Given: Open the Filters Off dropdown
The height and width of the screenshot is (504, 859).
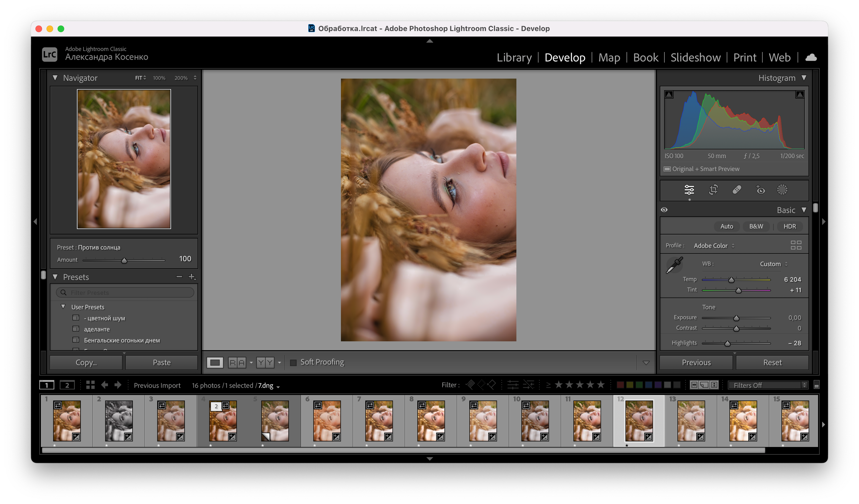Looking at the screenshot, I should (767, 385).
